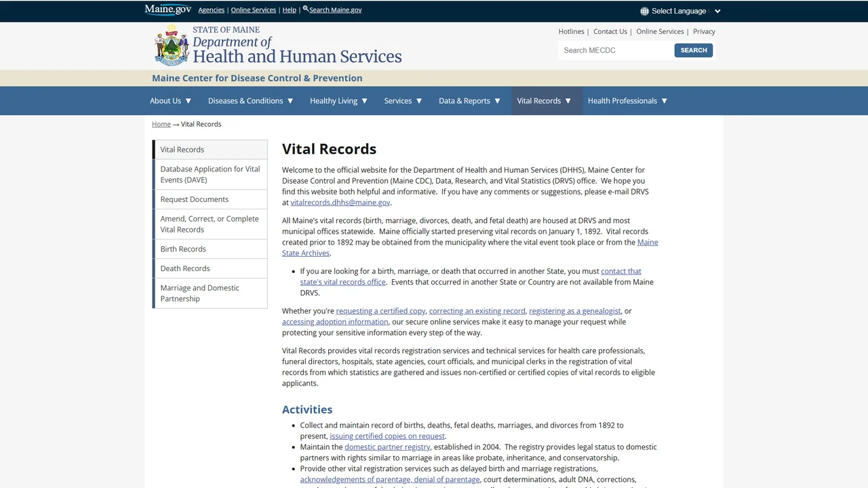Viewport: 868px width, 488px height.
Task: Select Vital Records in the sidebar
Action: 210,150
